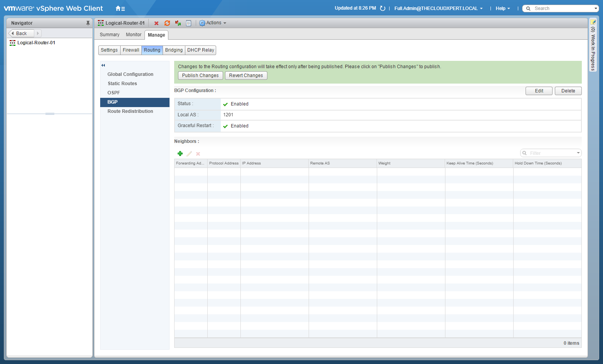This screenshot has height=364, width=603.
Task: Refresh using the arrow beside update time
Action: pyautogui.click(x=383, y=8)
